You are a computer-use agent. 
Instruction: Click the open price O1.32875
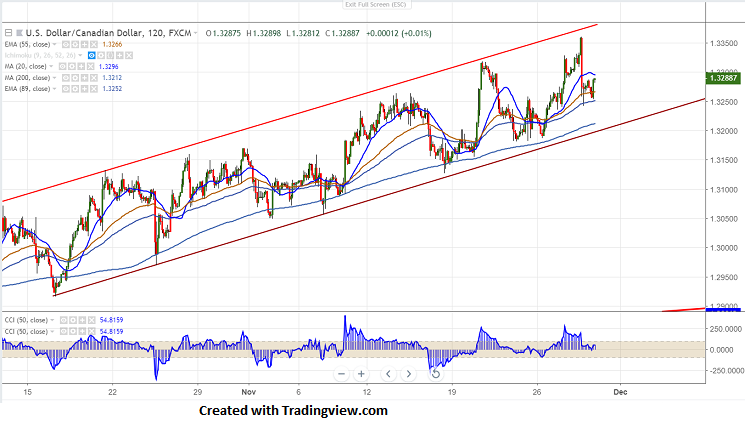pyautogui.click(x=223, y=33)
